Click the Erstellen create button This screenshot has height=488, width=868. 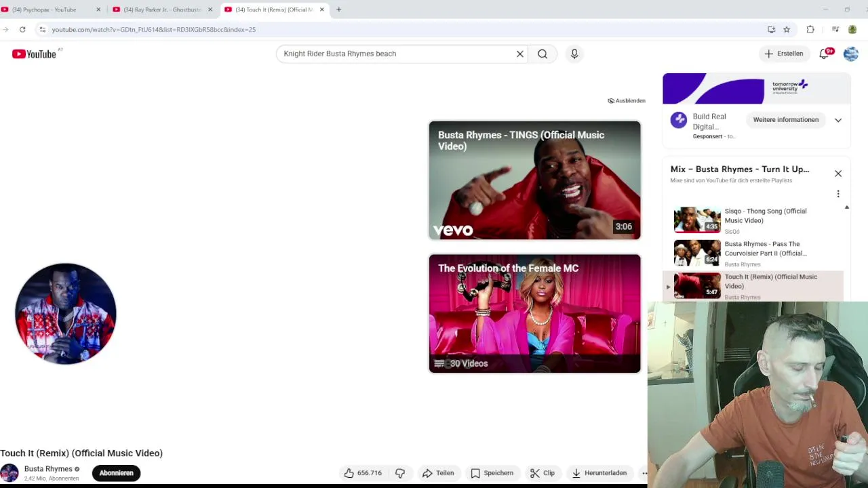(784, 54)
